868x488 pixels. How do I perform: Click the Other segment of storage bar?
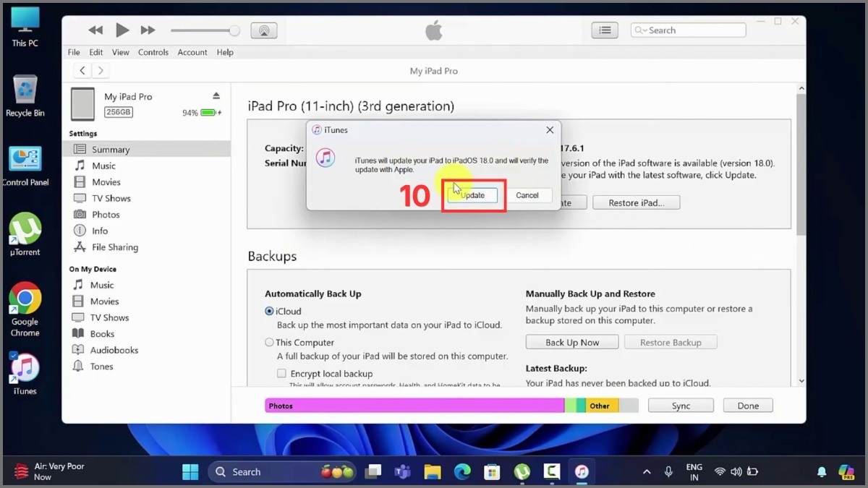tap(602, 406)
